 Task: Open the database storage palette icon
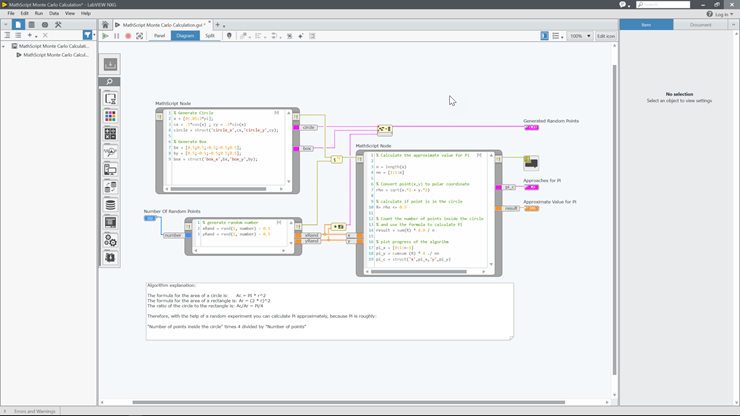pyautogui.click(x=110, y=205)
